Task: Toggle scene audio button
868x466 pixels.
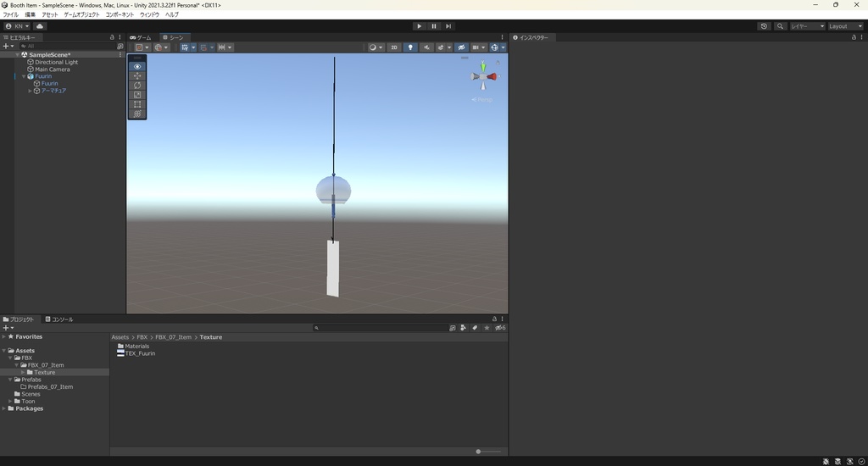Action: click(426, 47)
